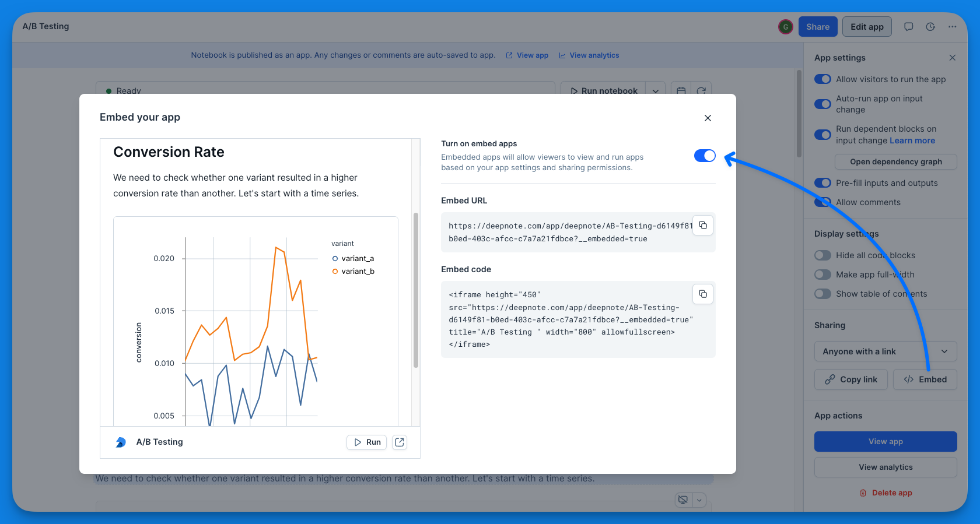Toggle Run dependent blocks on input change
This screenshot has width=980, height=524.
click(822, 135)
